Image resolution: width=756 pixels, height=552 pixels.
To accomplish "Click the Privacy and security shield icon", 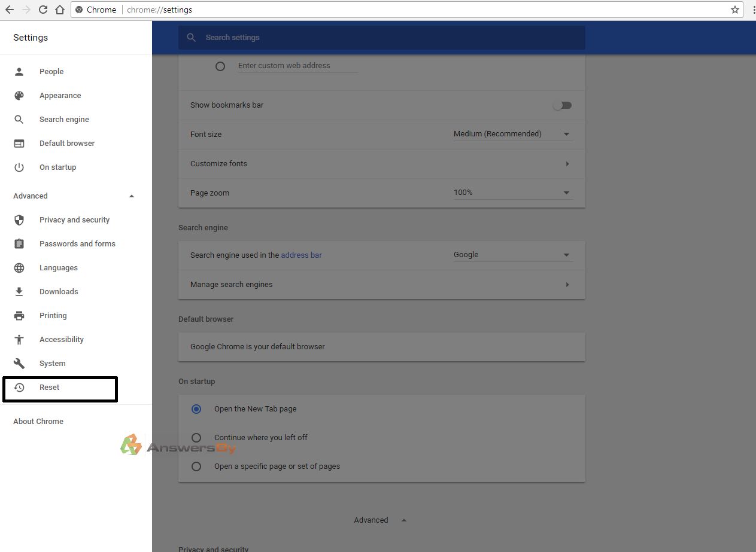I will [x=19, y=220].
